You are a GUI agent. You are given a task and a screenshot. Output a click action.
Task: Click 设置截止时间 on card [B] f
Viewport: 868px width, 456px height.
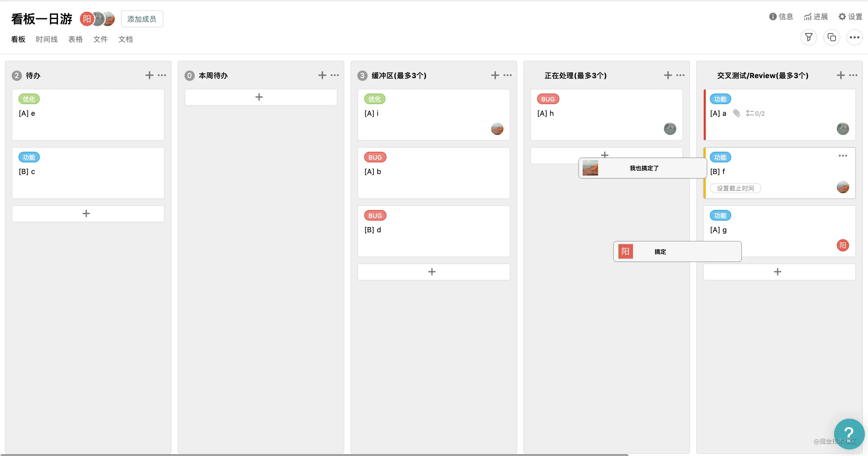tap(735, 188)
